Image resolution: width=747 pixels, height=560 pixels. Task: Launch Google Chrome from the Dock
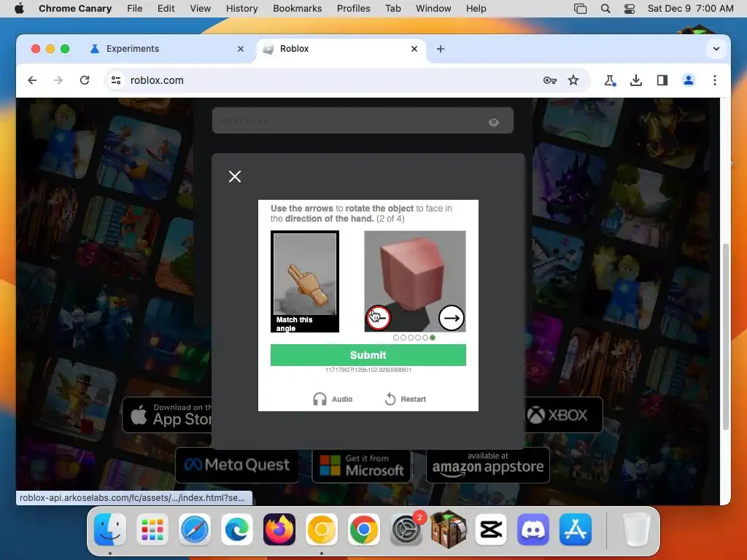[x=363, y=529]
